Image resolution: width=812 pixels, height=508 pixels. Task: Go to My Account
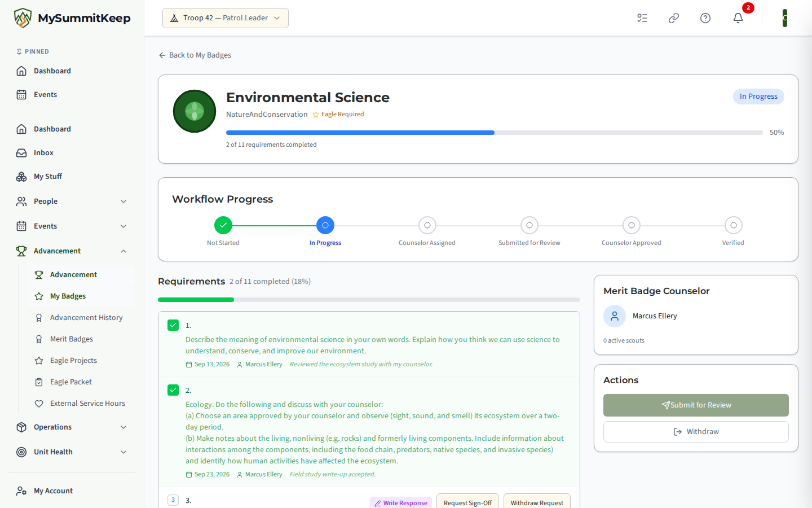tap(72, 491)
